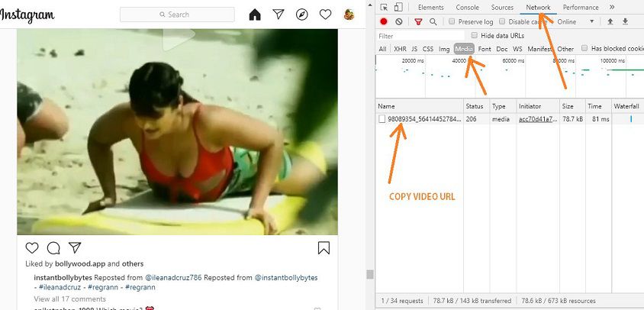This screenshot has width=644, height=310.
Task: Like the post with heart icon below video
Action: tap(32, 248)
